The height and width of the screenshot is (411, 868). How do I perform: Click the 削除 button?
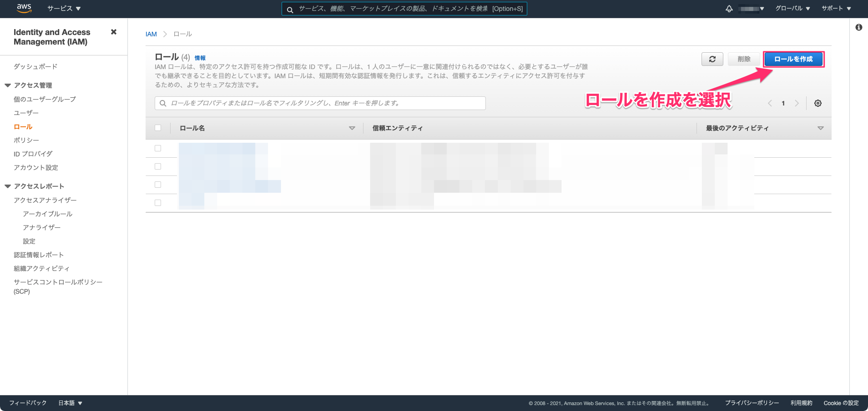pyautogui.click(x=744, y=59)
